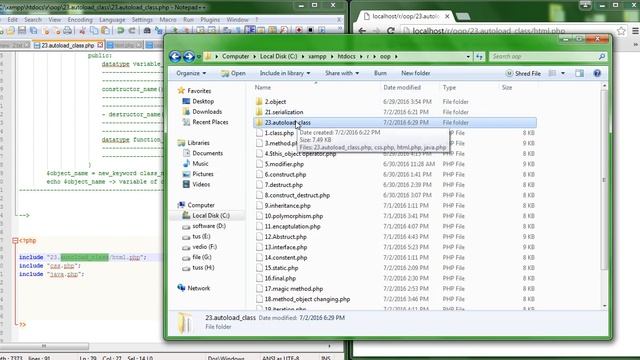Select file 17.magic method.php
640x360 pixels.
pyautogui.click(x=293, y=289)
